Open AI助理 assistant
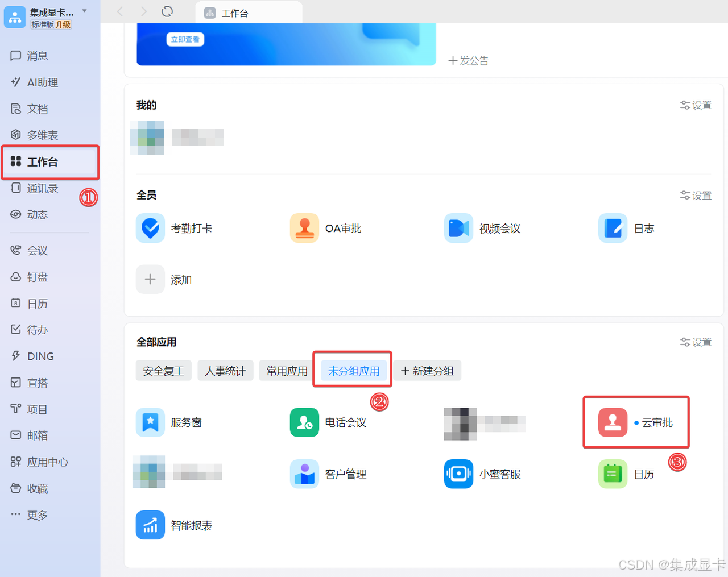 coord(34,82)
